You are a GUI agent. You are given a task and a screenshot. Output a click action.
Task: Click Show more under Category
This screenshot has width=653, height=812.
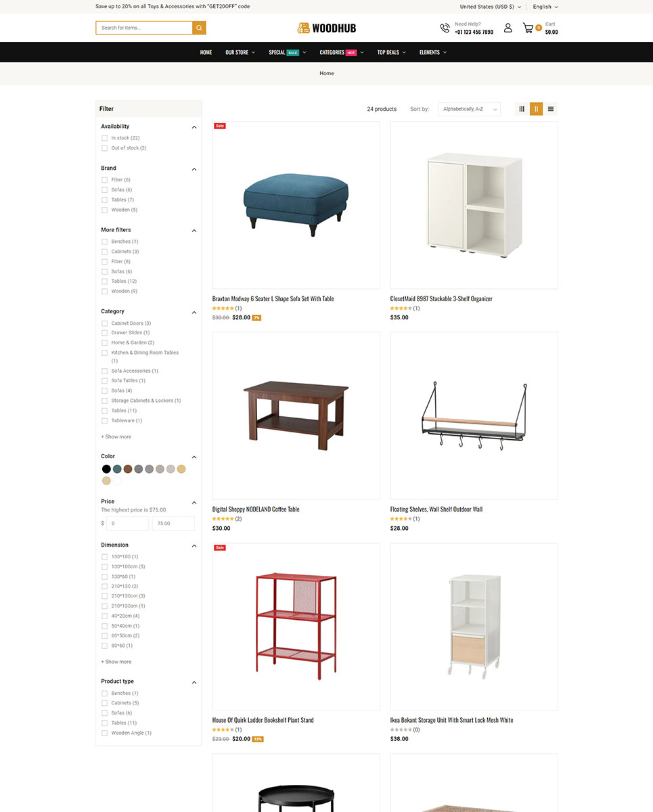116,437
